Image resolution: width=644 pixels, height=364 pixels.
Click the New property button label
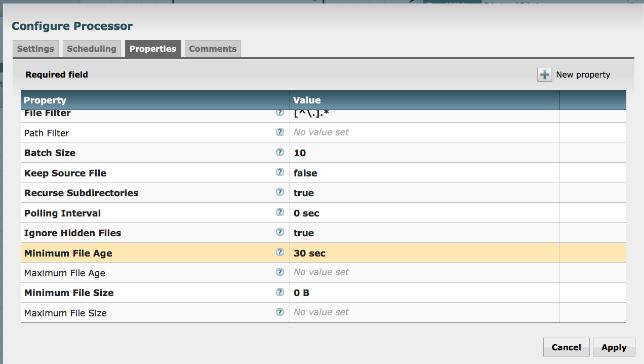583,74
